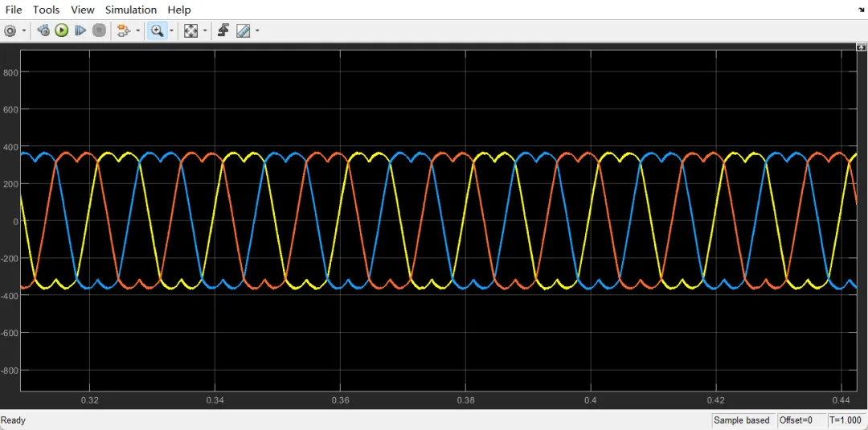868x430 pixels.
Task: Click the Scale Axes Limits icon
Action: (191, 31)
